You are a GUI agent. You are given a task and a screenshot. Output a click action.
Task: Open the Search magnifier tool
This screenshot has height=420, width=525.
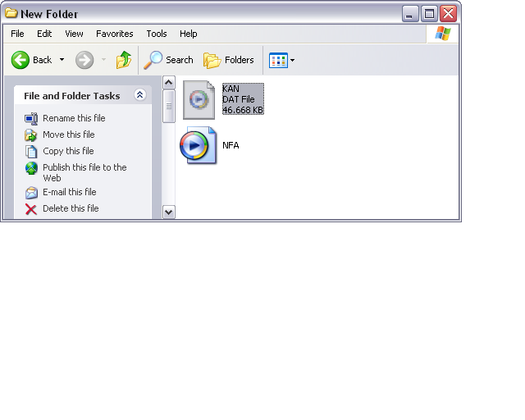[x=168, y=60]
